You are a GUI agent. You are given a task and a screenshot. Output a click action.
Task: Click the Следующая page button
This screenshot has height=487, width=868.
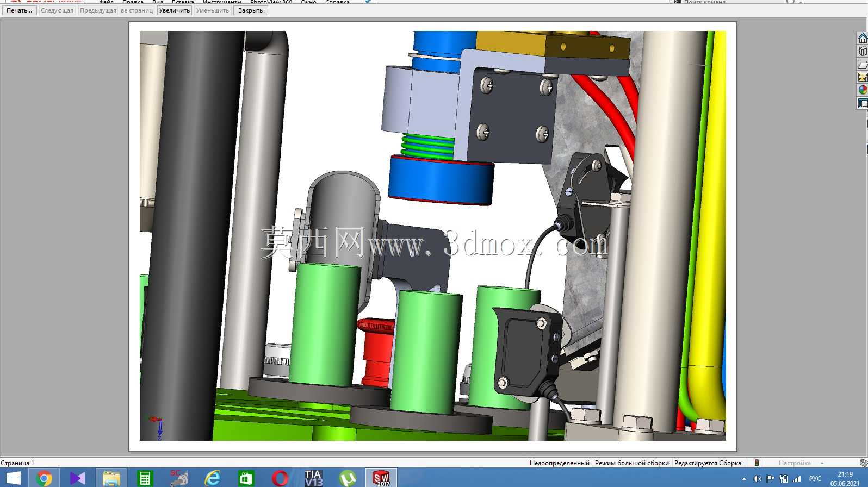click(57, 10)
